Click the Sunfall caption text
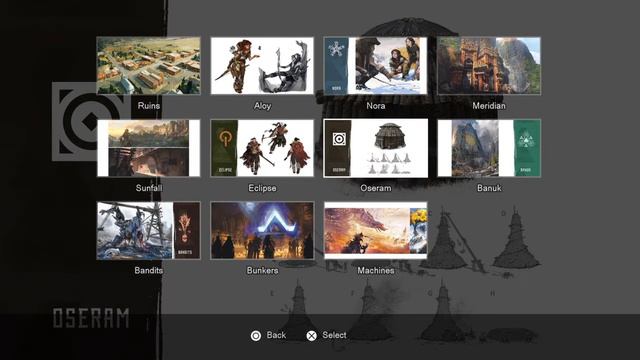This screenshot has height=360, width=640. (x=149, y=188)
